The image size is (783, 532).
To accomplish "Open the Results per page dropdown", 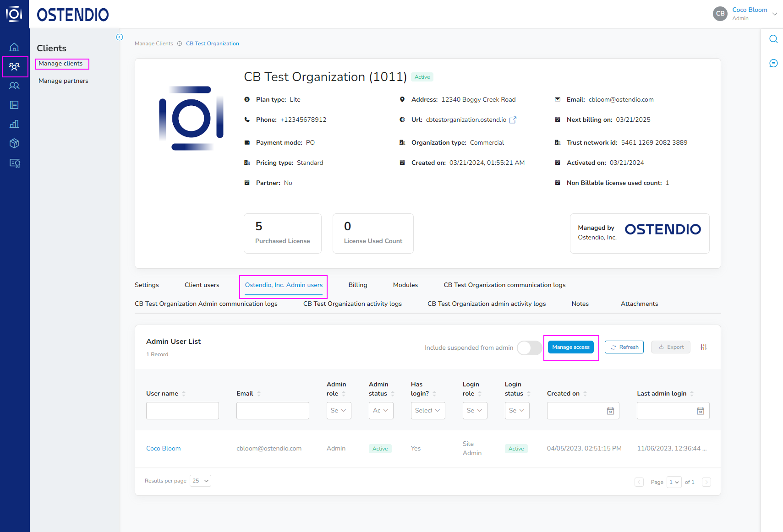I will pos(200,480).
